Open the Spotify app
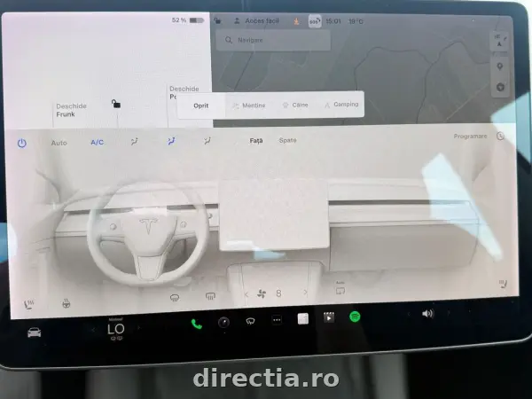 coord(355,317)
